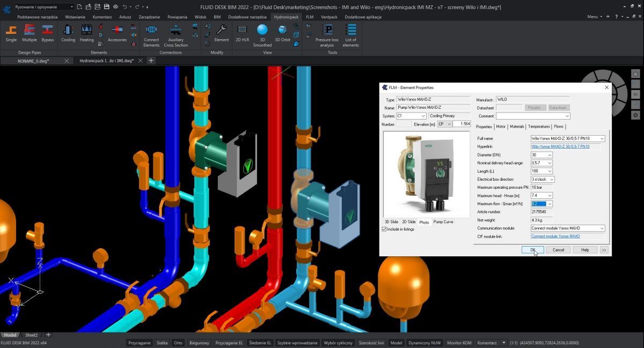Toggle Orto mode in status bar
The image size is (644, 348).
point(178,343)
